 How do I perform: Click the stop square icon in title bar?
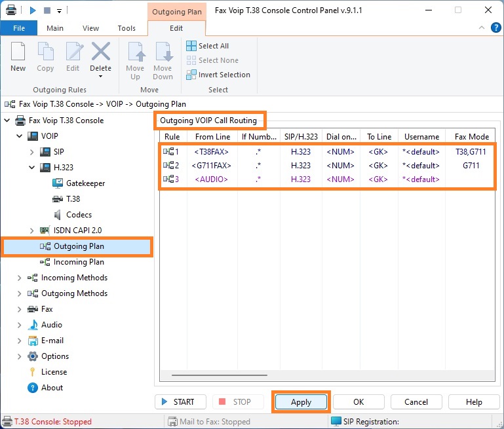click(x=47, y=10)
